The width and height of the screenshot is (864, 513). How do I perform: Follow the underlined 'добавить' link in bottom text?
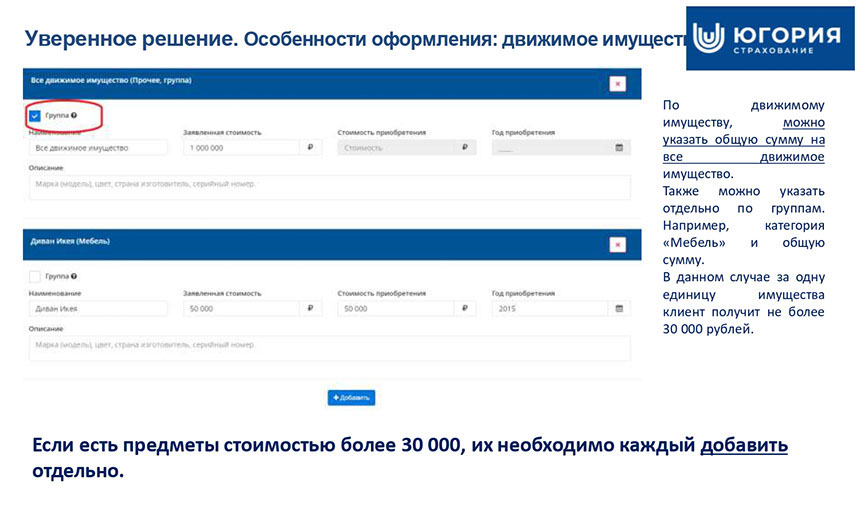point(743,446)
